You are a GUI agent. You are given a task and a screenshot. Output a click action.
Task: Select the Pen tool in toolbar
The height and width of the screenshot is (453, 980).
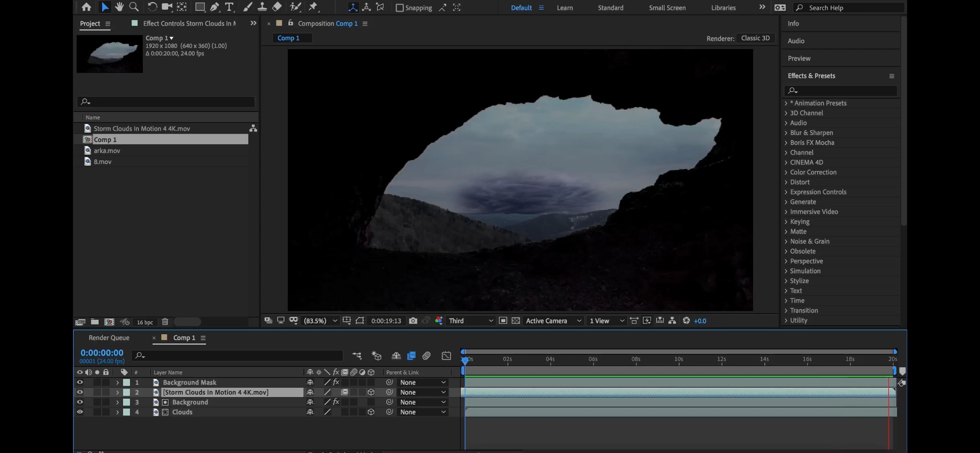(x=214, y=7)
